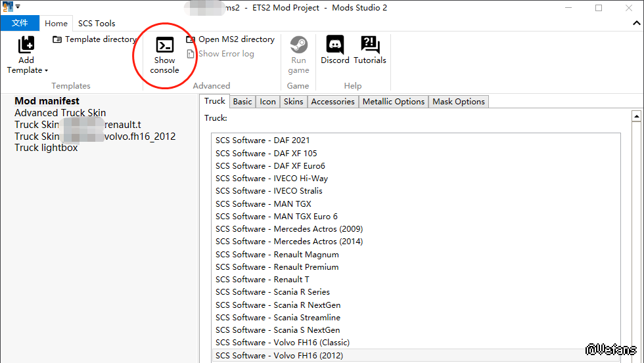Click the Show Error log icon

[x=191, y=54]
